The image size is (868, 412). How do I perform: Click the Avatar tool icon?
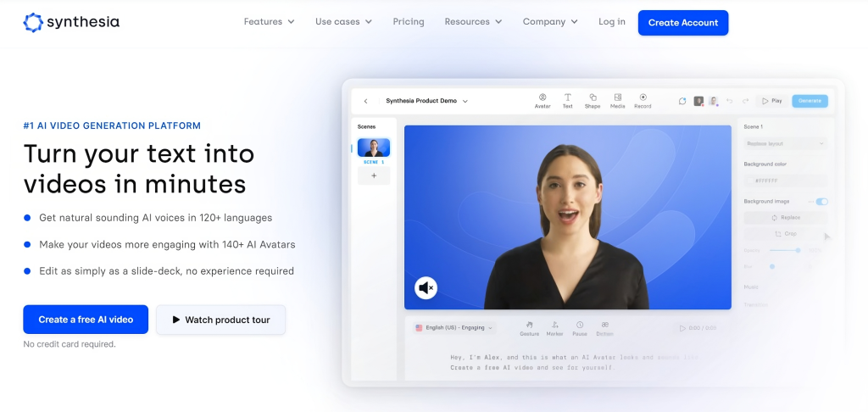[542, 98]
